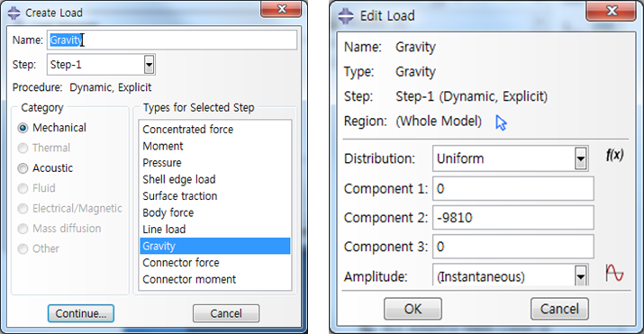Pick Concentrated force load type
The image size is (644, 334).
214,130
